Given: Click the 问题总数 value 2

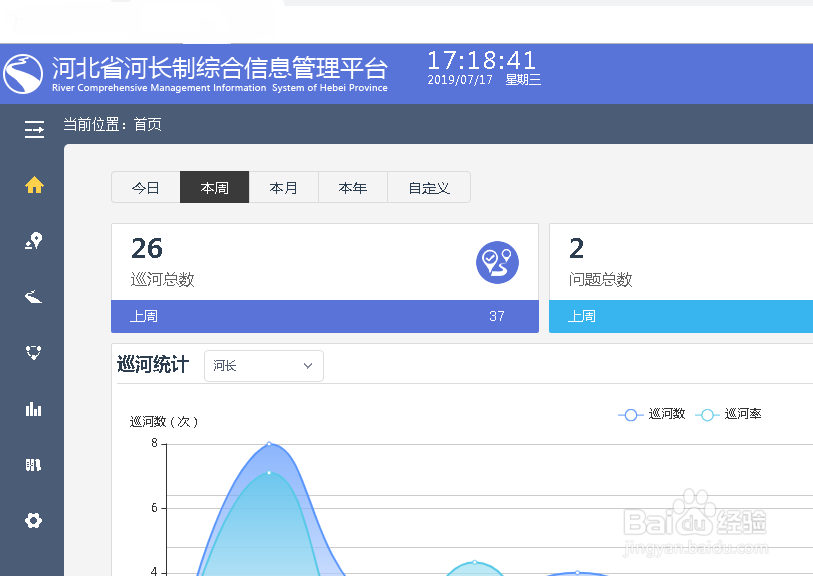Looking at the screenshot, I should [577, 248].
